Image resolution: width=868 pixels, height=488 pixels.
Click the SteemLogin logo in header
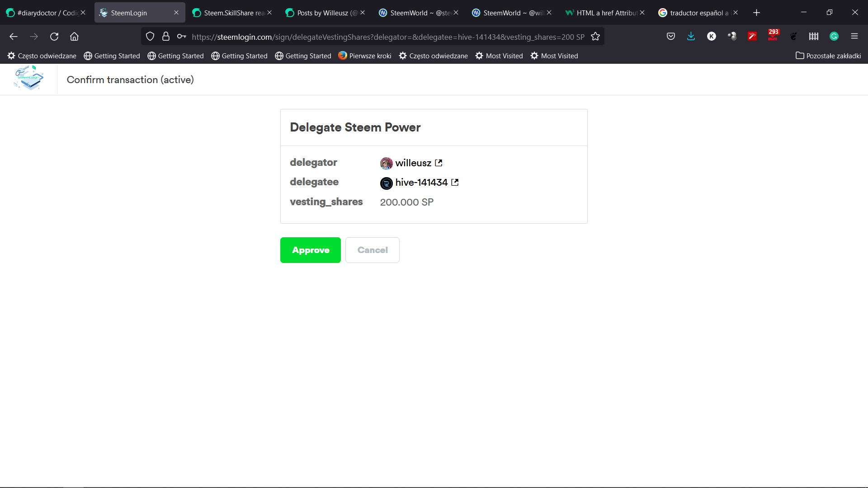pos(29,78)
